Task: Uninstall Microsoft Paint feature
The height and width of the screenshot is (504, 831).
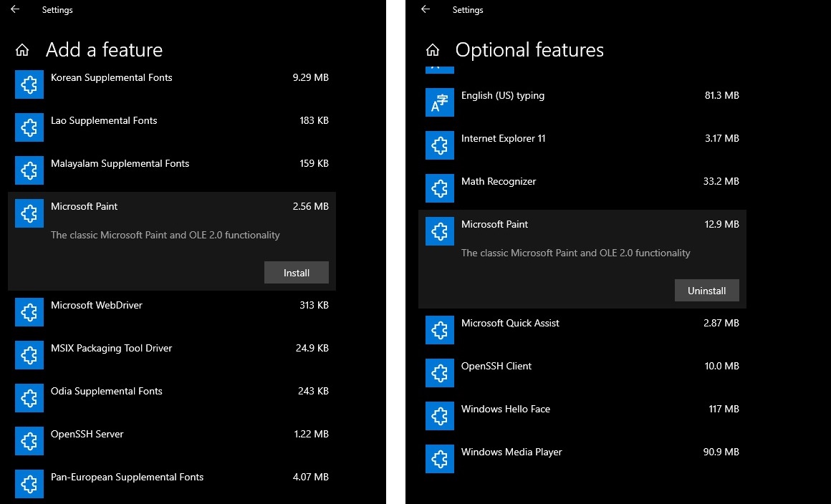Action: tap(706, 291)
